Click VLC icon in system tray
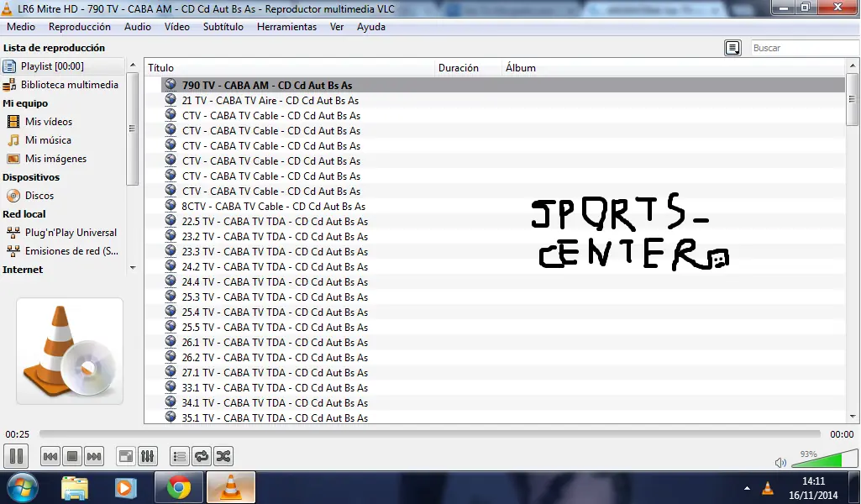861x504 pixels. pyautogui.click(x=768, y=487)
